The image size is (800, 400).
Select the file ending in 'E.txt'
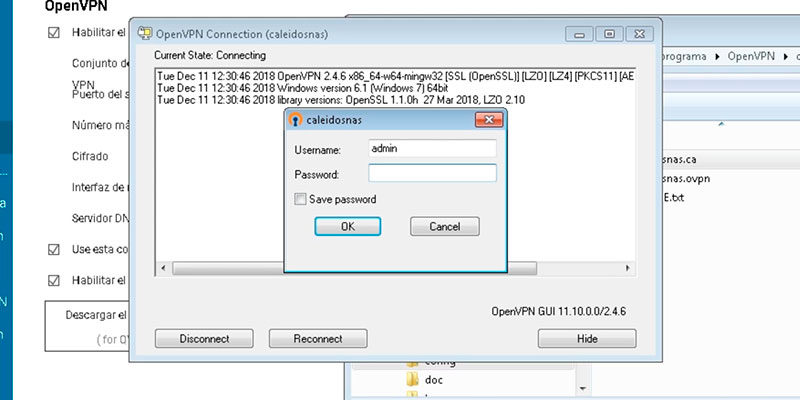point(673,198)
